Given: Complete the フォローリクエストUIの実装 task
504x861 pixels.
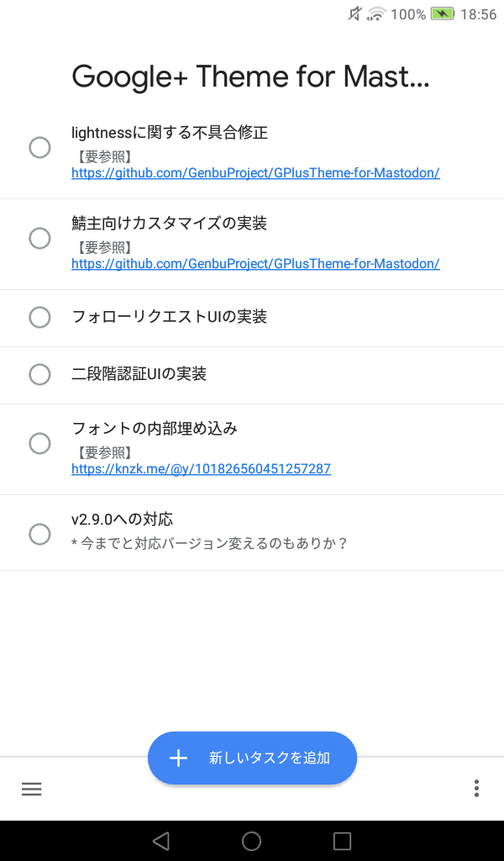Looking at the screenshot, I should [39, 317].
